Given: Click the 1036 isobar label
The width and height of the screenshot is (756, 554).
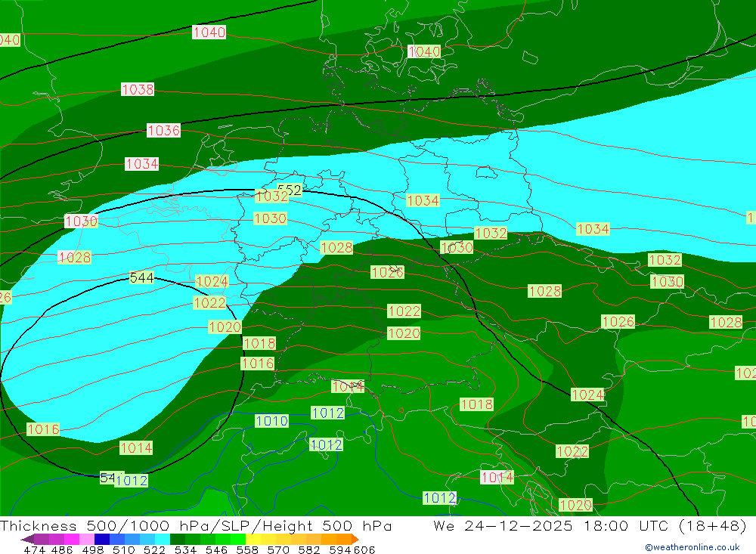Looking at the screenshot, I should coord(164,130).
